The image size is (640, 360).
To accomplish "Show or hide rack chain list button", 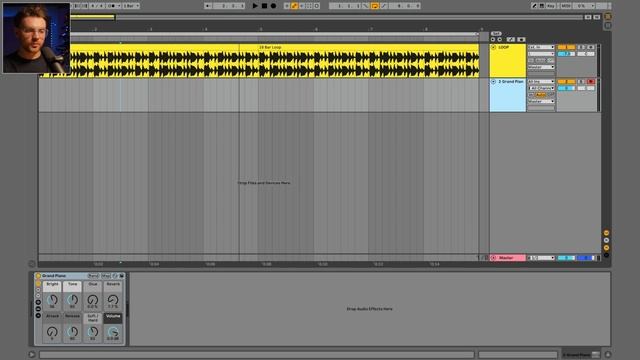I will [38, 309].
